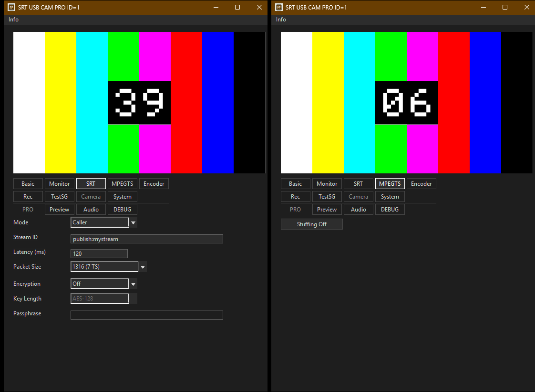
Task: Switch to Audio tab in right window
Action: point(358,210)
